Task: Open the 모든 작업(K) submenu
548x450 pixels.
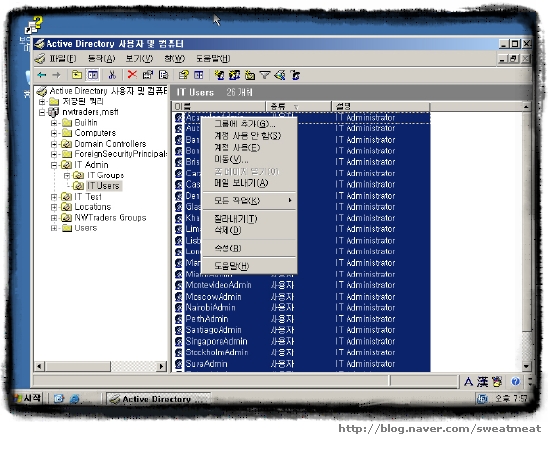Action: pyautogui.click(x=250, y=201)
